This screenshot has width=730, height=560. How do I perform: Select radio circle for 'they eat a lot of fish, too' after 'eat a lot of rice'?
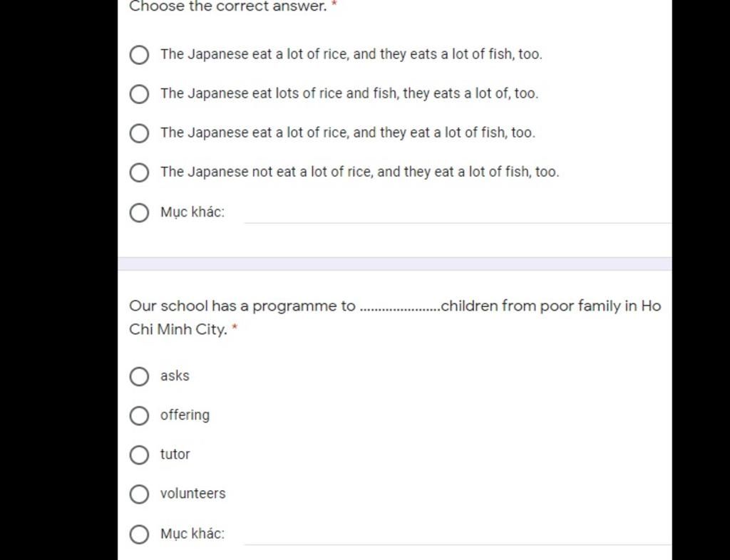139,133
